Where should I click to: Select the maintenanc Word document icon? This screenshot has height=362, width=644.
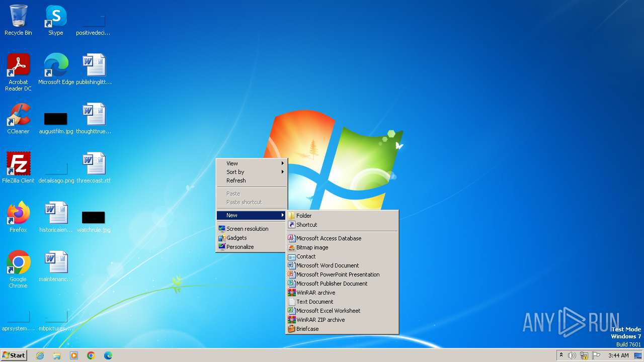pos(56,266)
